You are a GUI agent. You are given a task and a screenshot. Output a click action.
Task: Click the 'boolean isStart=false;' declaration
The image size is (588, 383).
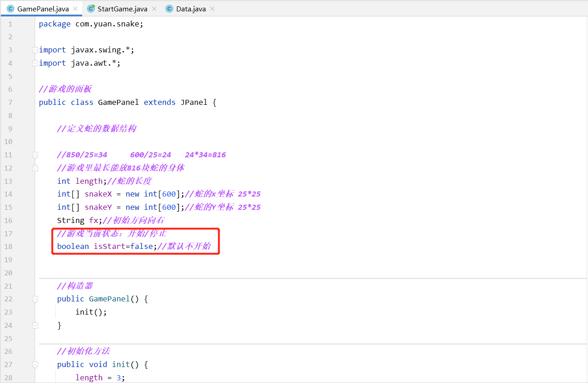pyautogui.click(x=107, y=246)
